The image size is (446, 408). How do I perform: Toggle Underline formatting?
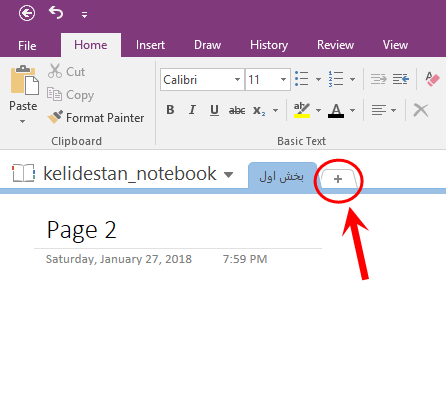[214, 110]
